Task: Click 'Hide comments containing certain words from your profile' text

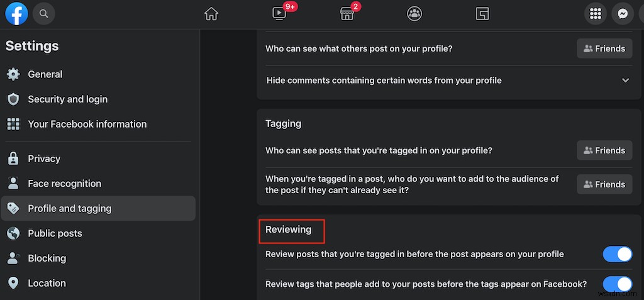Action: pos(384,81)
